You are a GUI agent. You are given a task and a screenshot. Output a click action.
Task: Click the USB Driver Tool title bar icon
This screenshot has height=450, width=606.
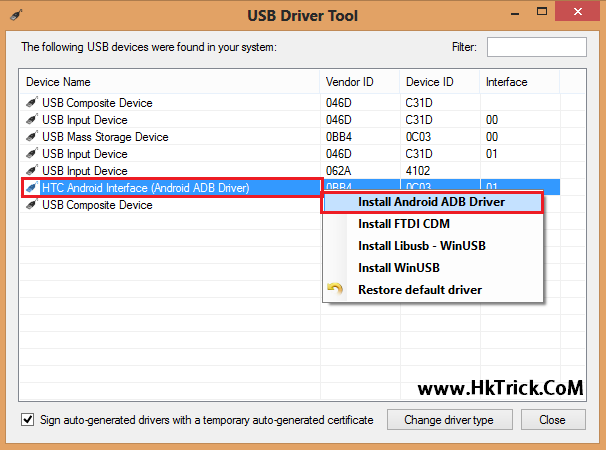coord(16,15)
